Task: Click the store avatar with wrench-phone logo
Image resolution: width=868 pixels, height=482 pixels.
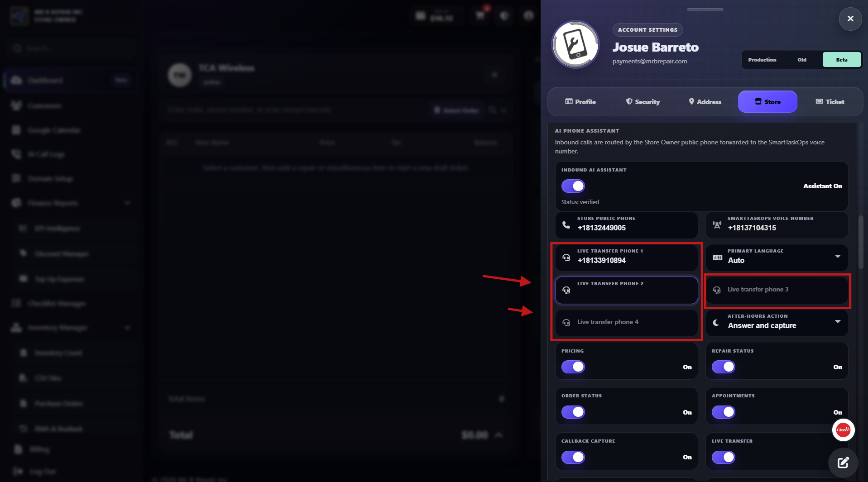Action: [575, 44]
